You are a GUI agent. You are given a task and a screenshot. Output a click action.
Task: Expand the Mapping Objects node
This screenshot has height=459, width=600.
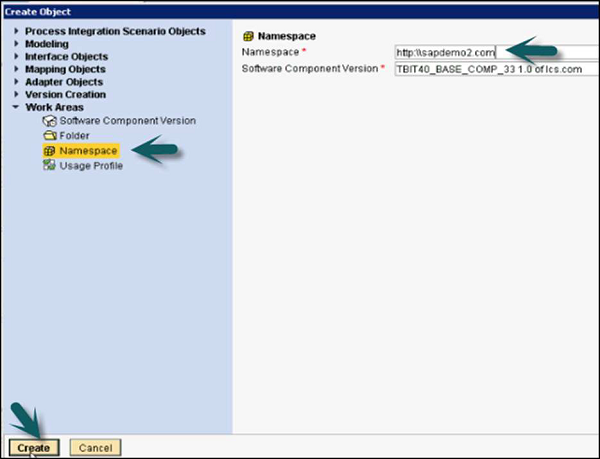[x=16, y=70]
